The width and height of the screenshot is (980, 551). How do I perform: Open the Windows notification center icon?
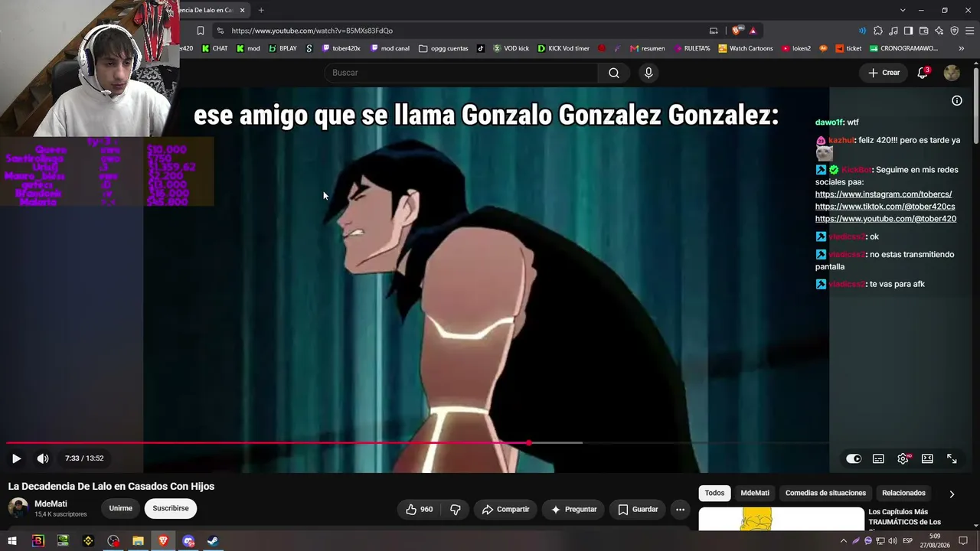[x=964, y=541]
